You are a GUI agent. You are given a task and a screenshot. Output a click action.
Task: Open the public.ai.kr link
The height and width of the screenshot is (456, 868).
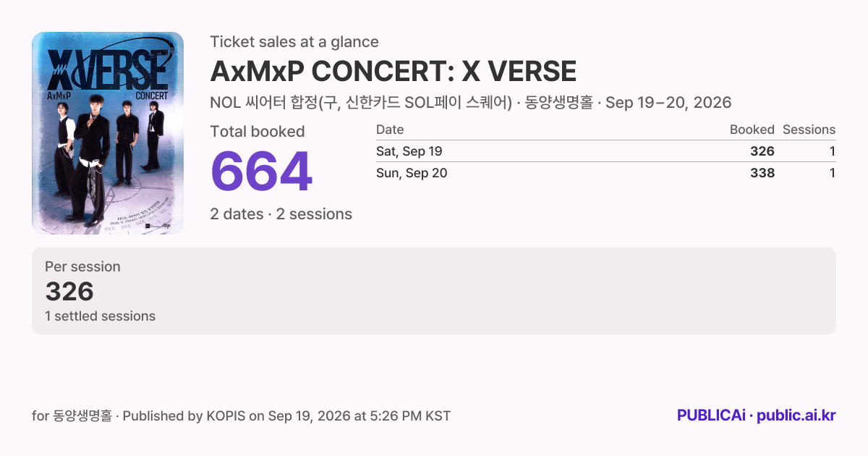point(796,415)
